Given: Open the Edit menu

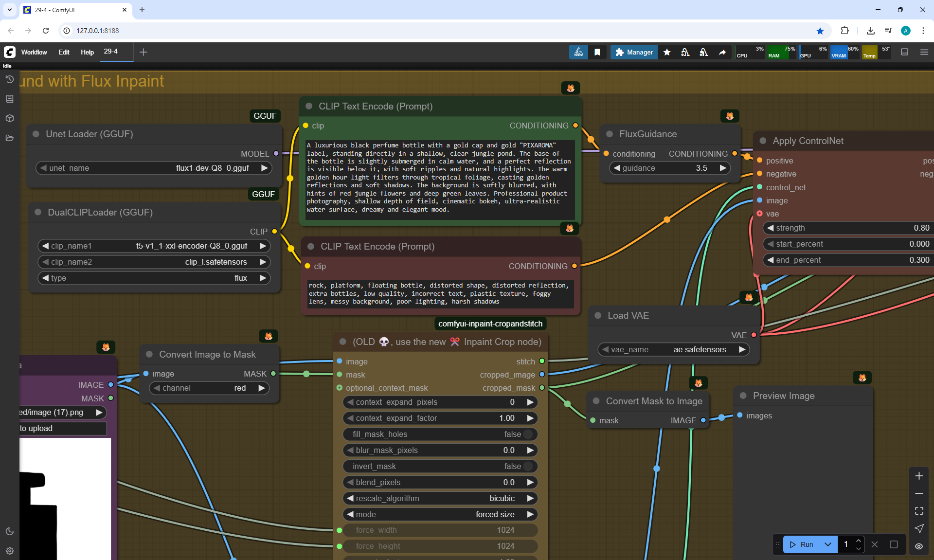Looking at the screenshot, I should tap(64, 52).
